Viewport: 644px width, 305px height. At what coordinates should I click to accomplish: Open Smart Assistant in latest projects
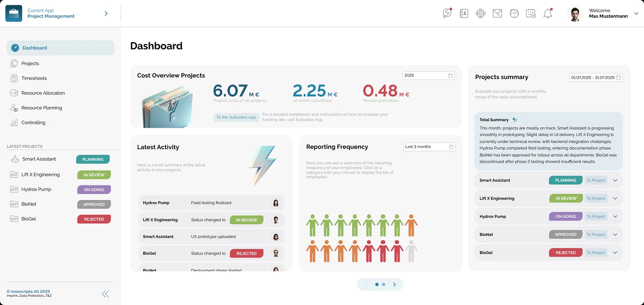39,159
